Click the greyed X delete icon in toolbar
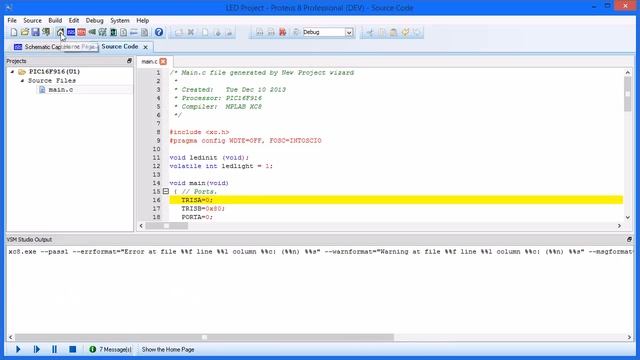This screenshot has height=360, width=640. 191,32
